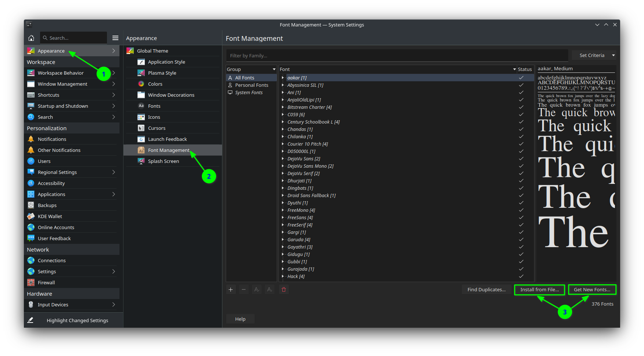The width and height of the screenshot is (644, 356).
Task: Click the Icons settings icon
Action: pos(141,117)
